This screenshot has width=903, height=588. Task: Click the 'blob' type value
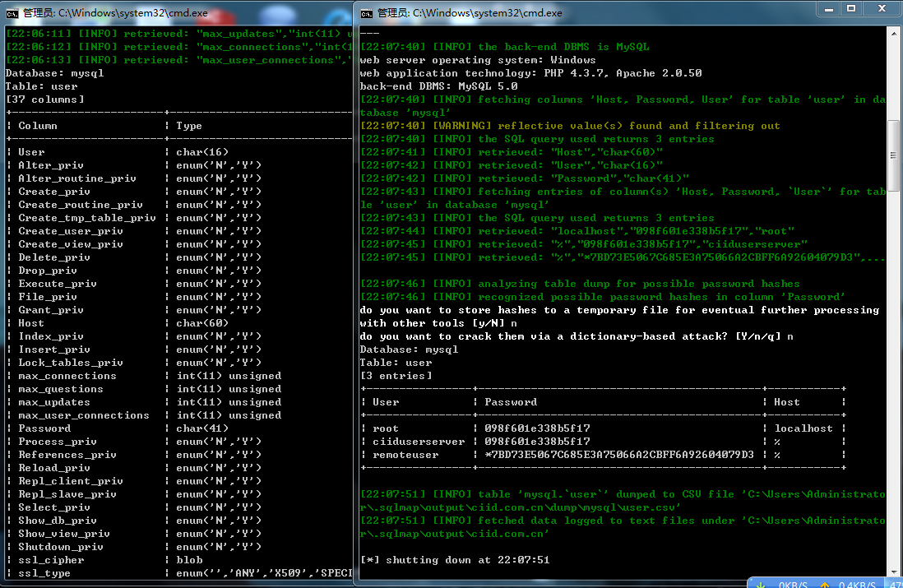click(189, 560)
